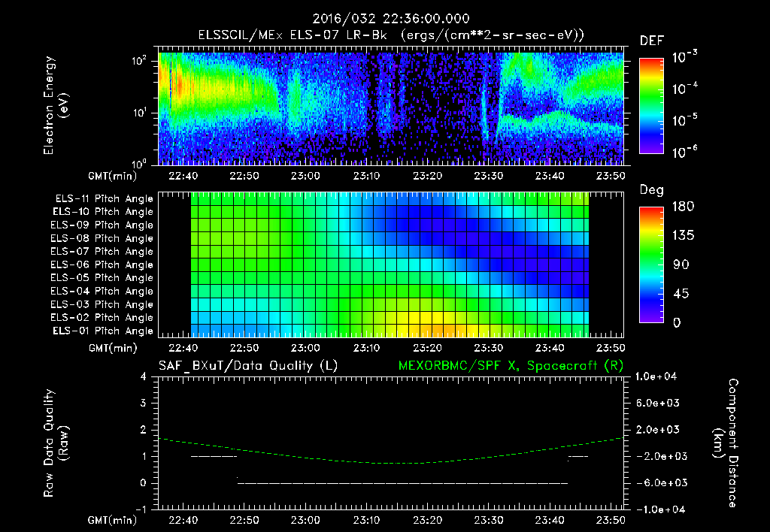
Task: Click the ELS-09 Pitch Angle label
Action: (x=102, y=225)
